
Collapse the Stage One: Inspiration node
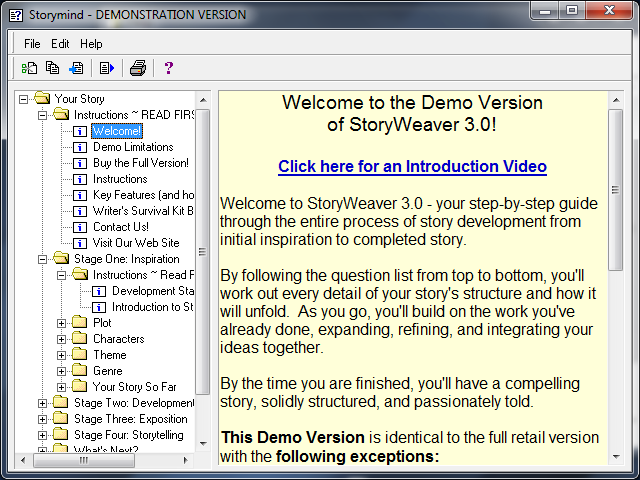coord(43,259)
